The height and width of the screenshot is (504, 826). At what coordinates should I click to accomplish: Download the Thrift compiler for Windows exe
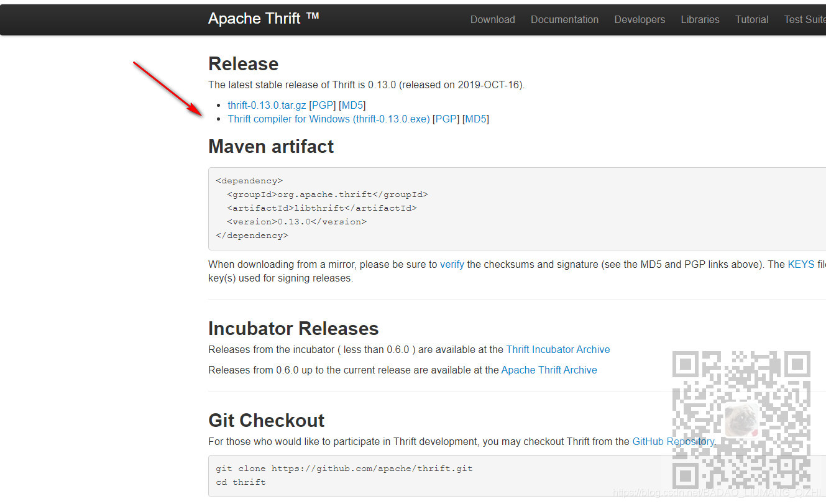(x=328, y=119)
